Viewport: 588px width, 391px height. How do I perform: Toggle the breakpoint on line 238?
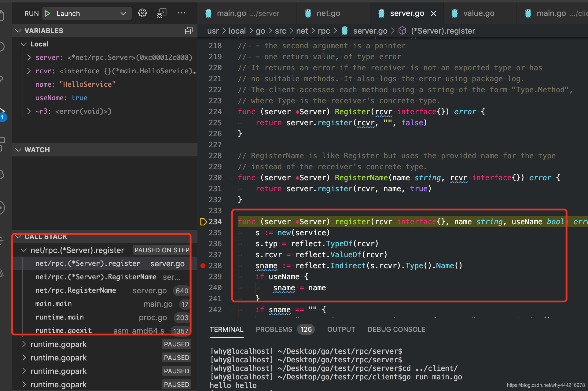pos(203,265)
